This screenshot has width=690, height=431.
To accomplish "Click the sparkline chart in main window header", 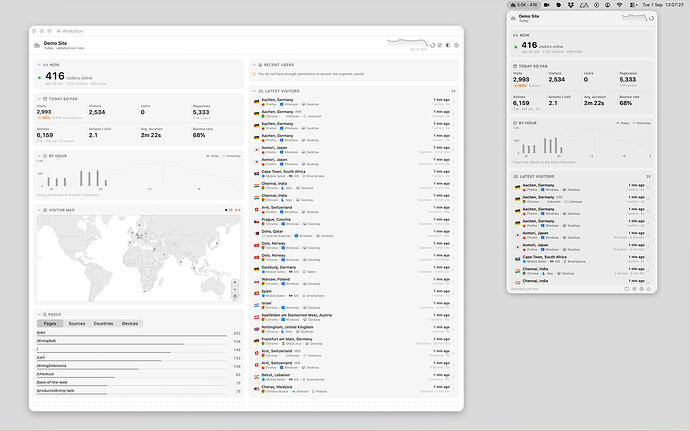I will pyautogui.click(x=407, y=43).
